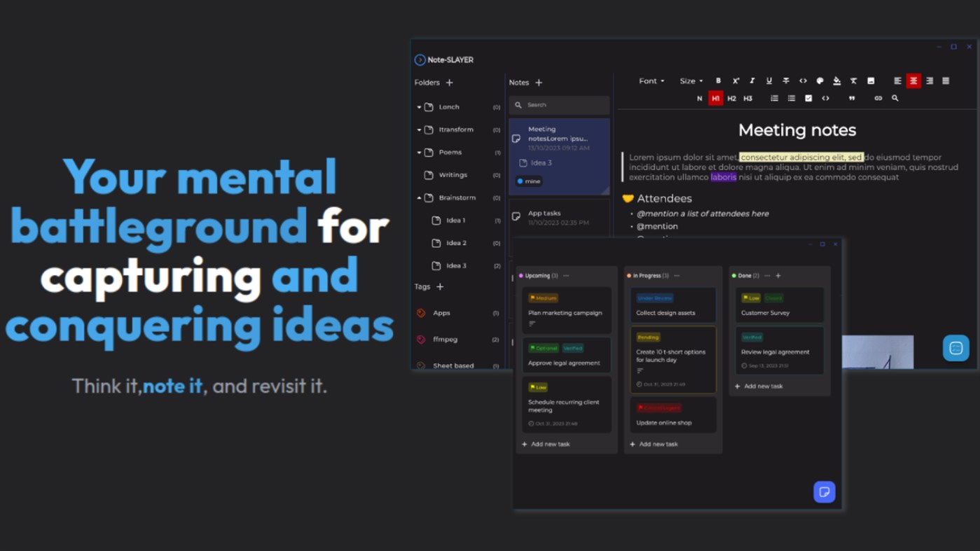Apply underline formatting

(x=769, y=81)
